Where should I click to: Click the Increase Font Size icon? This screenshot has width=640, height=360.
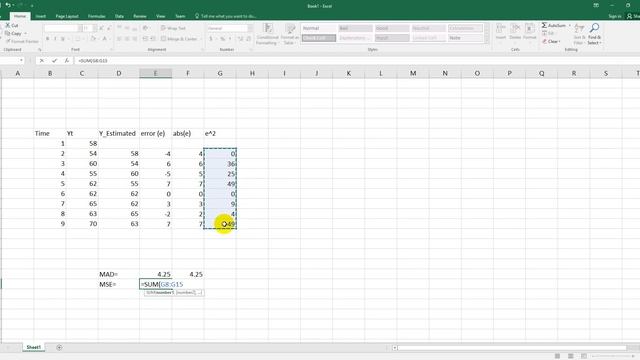coord(102,28)
